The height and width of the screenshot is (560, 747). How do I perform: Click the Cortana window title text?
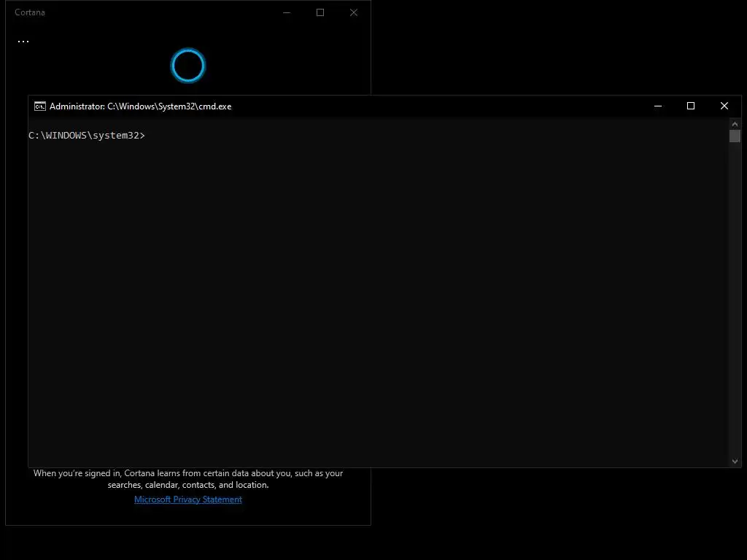pos(29,12)
